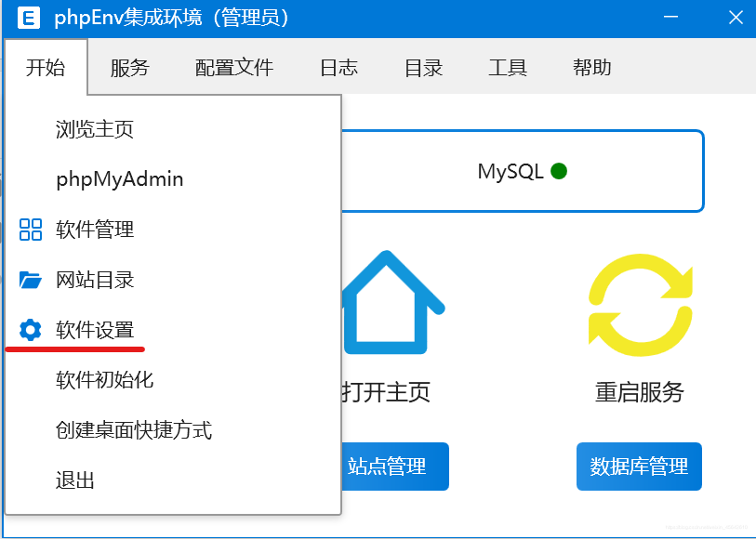Image resolution: width=756 pixels, height=539 pixels.
Task: Open the 帮助 menu
Action: [x=592, y=66]
